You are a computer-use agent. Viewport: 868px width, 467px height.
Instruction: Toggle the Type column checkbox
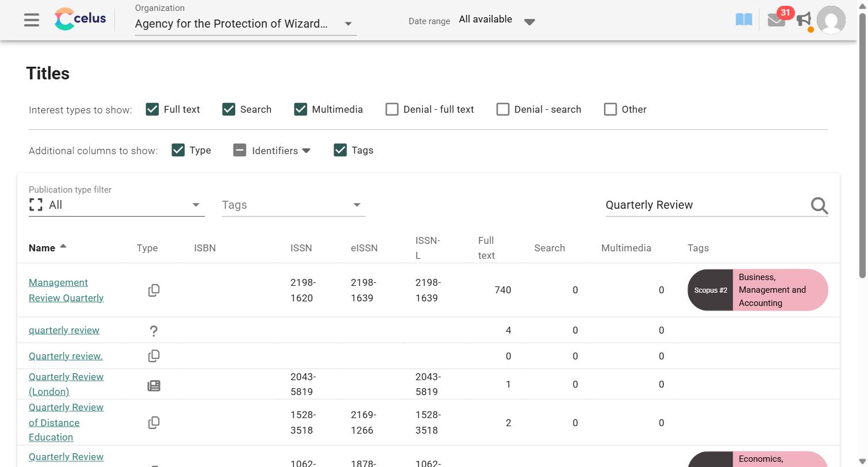[178, 150]
